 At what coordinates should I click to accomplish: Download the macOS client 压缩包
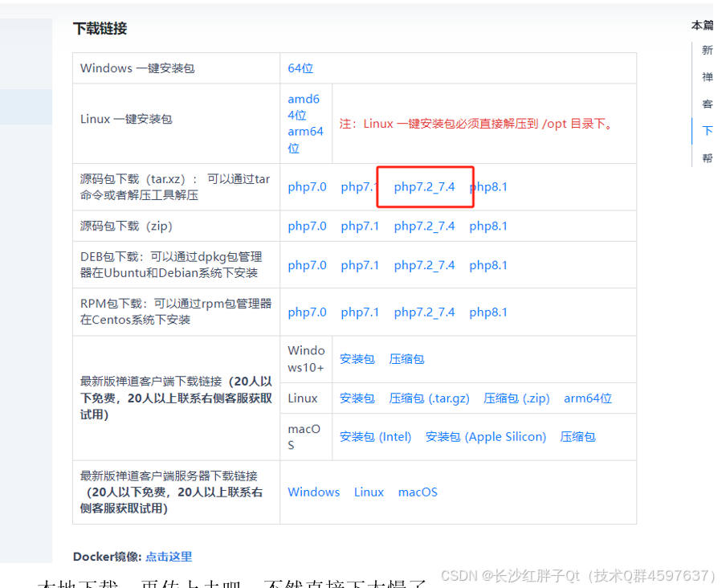[577, 437]
